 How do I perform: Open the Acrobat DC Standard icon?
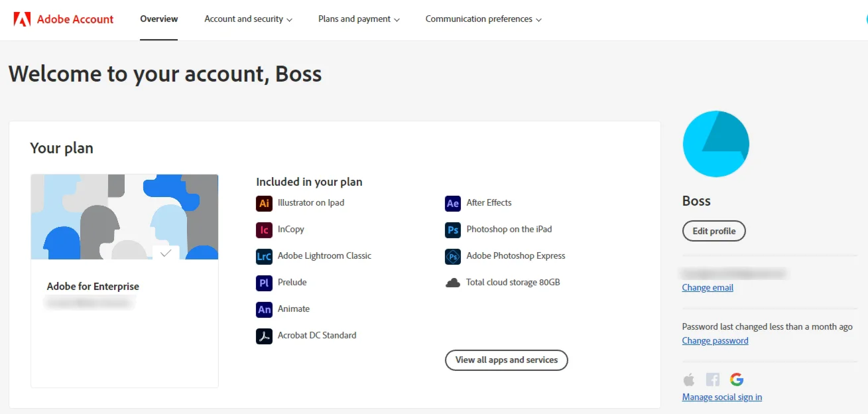(264, 336)
